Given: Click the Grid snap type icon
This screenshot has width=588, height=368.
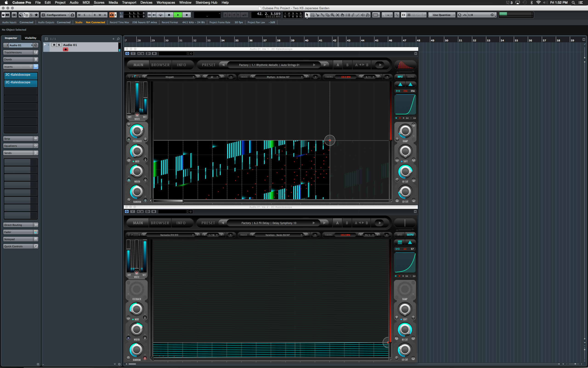Looking at the screenshot, I should point(409,15).
